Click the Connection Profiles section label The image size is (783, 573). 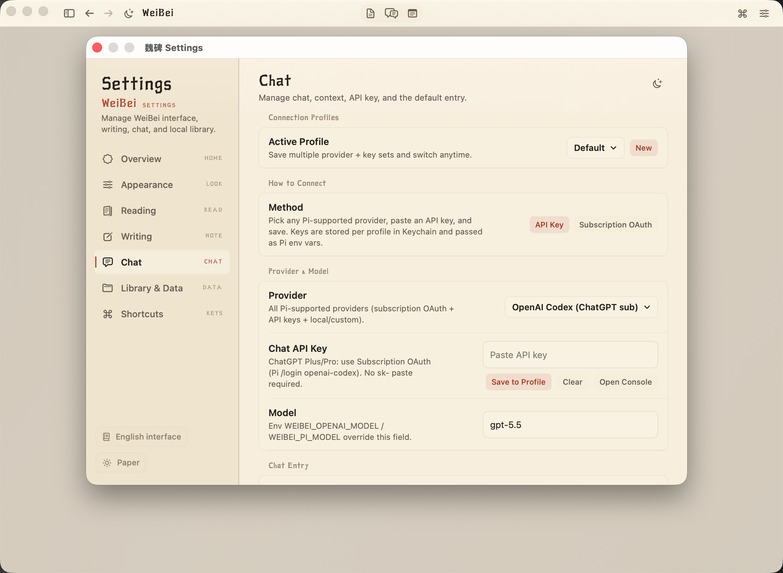coord(304,117)
